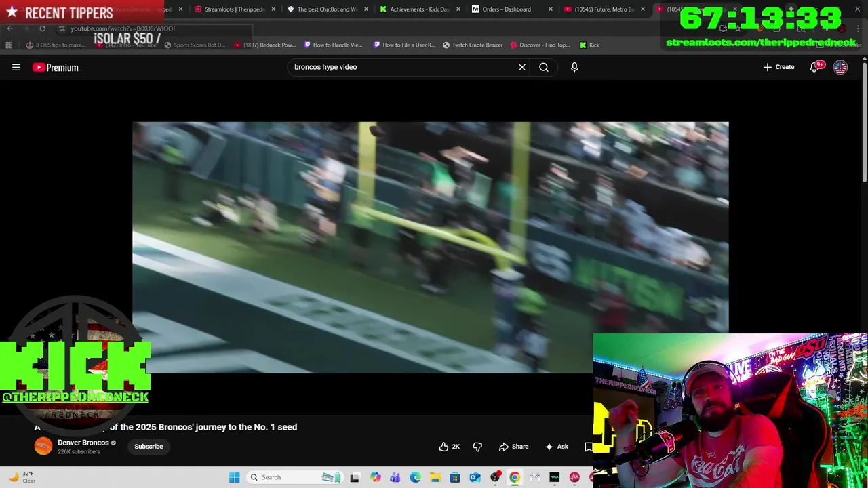Open the Create menu
Viewport: 868px width, 488px height.
778,67
